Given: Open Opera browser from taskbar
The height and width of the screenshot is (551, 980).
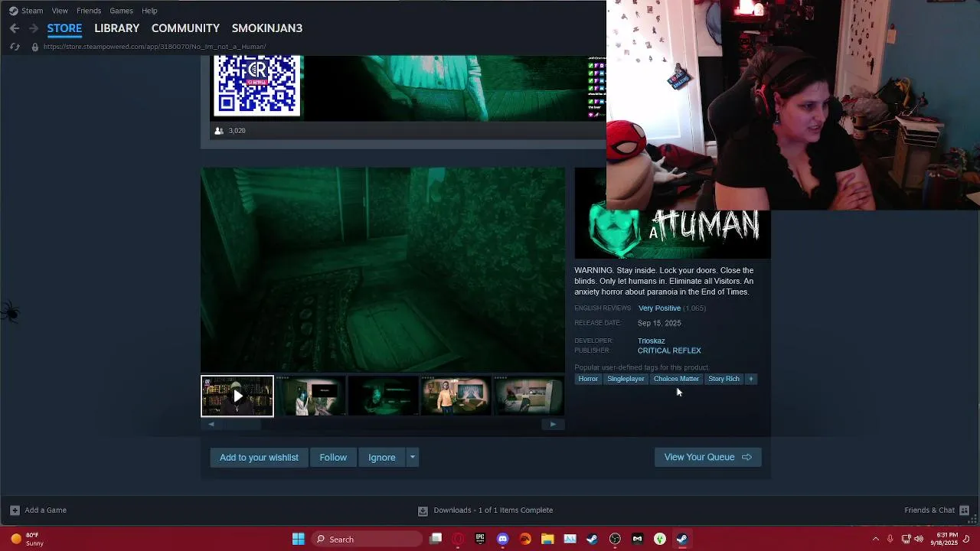Looking at the screenshot, I should click(x=458, y=539).
